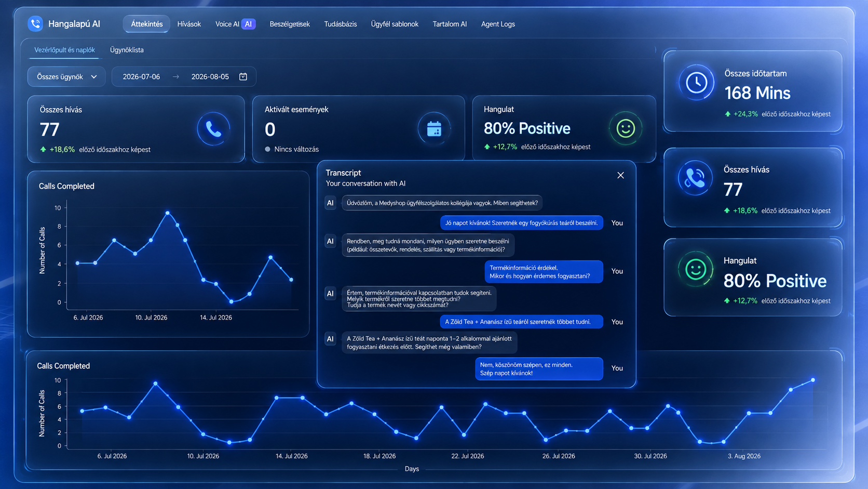The image size is (868, 489).
Task: Click the AI avatar beside the Értem message
Action: click(x=330, y=294)
